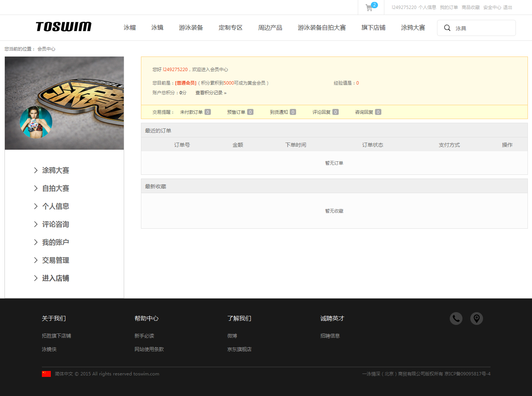Open 招聘信息 footer link
This screenshot has width=532, height=396.
[x=330, y=336]
